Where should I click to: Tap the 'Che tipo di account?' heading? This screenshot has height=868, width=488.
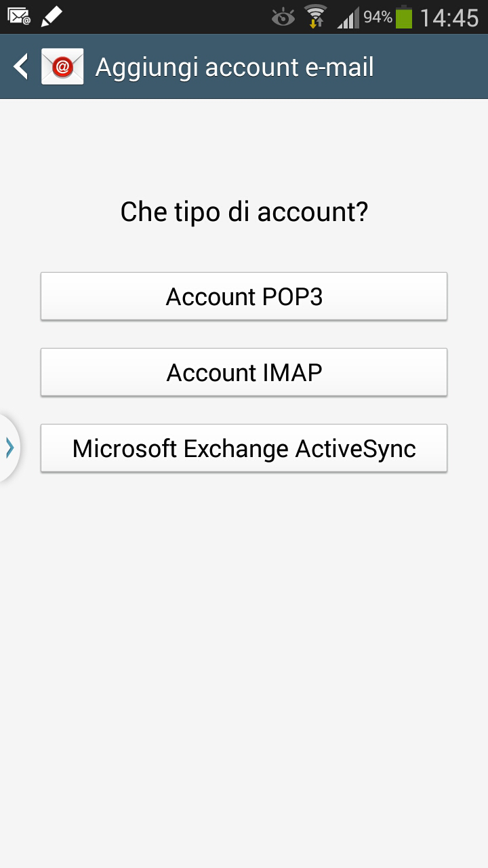(244, 212)
